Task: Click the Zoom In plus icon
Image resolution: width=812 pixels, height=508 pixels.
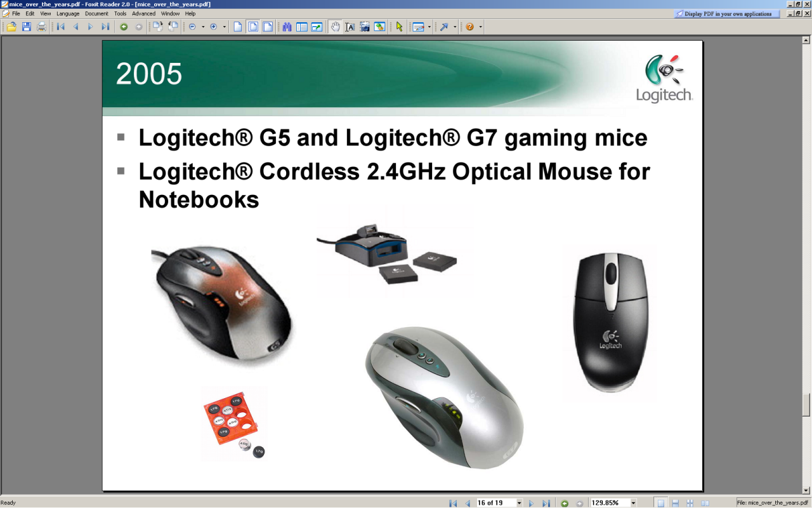Action: [x=214, y=27]
